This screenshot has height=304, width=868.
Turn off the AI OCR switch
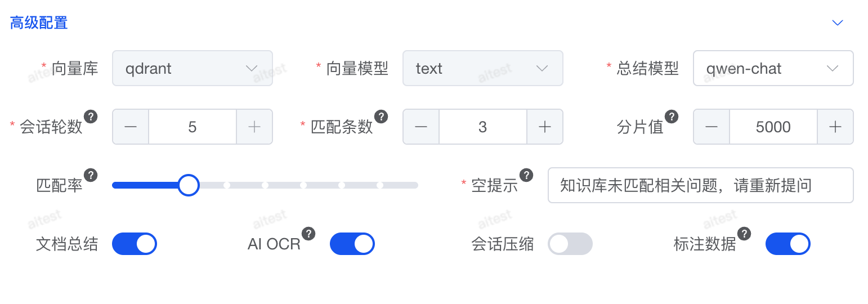click(352, 244)
